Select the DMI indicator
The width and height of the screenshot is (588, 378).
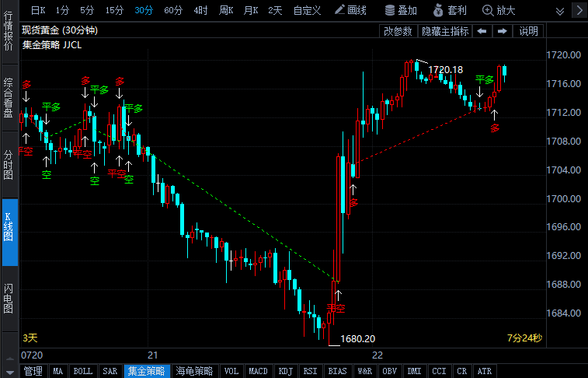tap(414, 371)
